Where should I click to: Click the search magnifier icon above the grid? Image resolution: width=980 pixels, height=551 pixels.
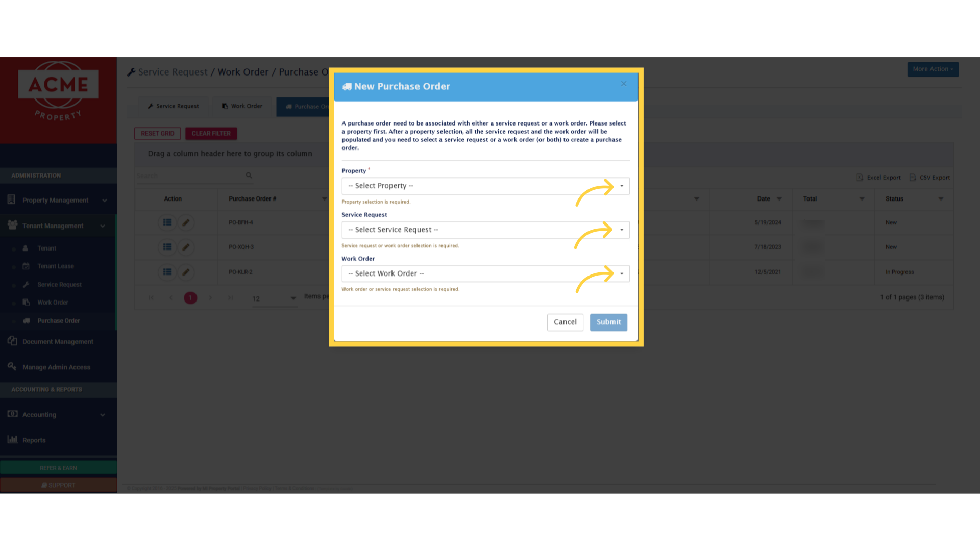point(249,175)
